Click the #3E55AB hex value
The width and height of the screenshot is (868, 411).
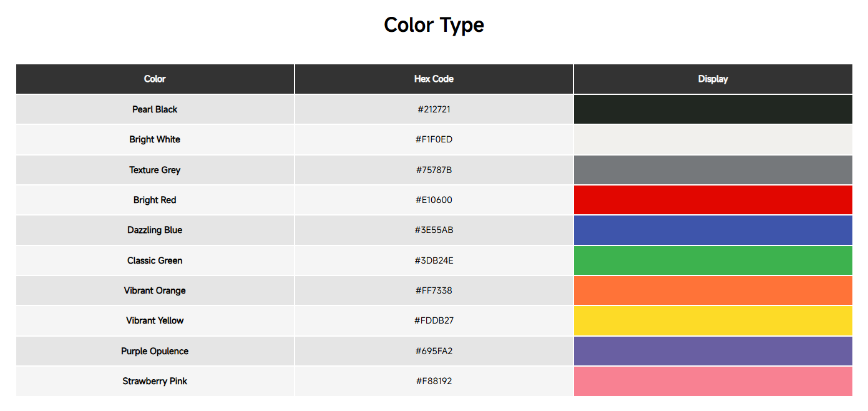434,230
